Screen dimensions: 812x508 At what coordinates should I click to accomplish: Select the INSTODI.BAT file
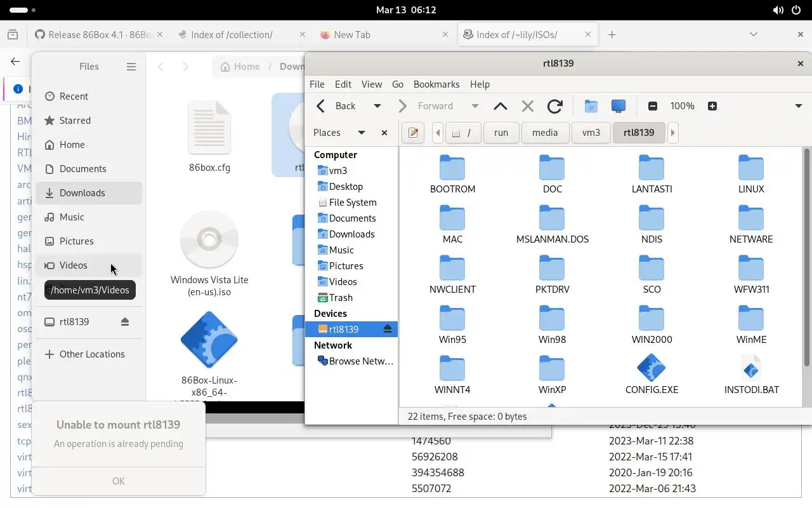click(751, 375)
